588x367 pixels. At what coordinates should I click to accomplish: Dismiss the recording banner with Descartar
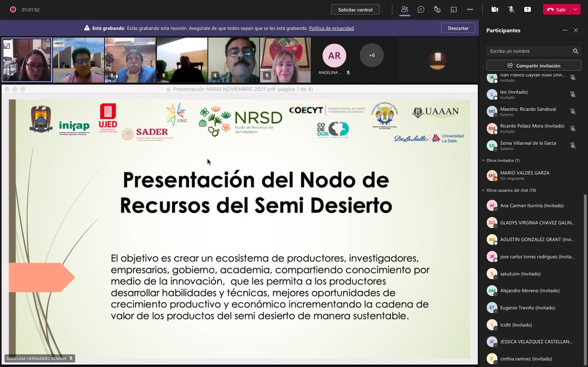coord(458,28)
